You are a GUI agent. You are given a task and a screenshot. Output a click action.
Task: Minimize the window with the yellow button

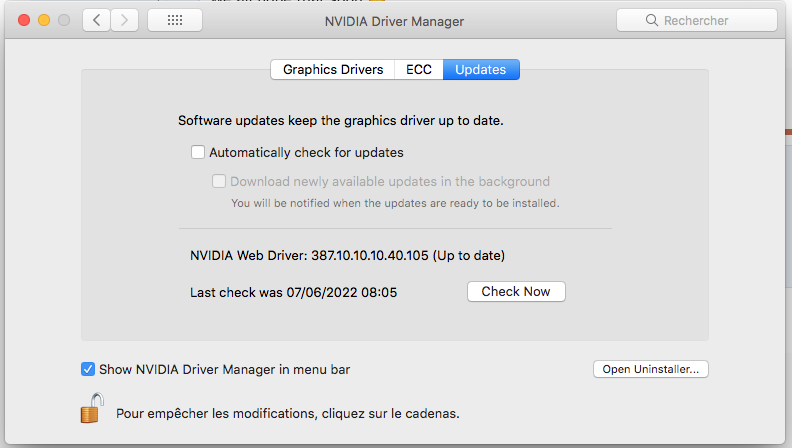44,20
